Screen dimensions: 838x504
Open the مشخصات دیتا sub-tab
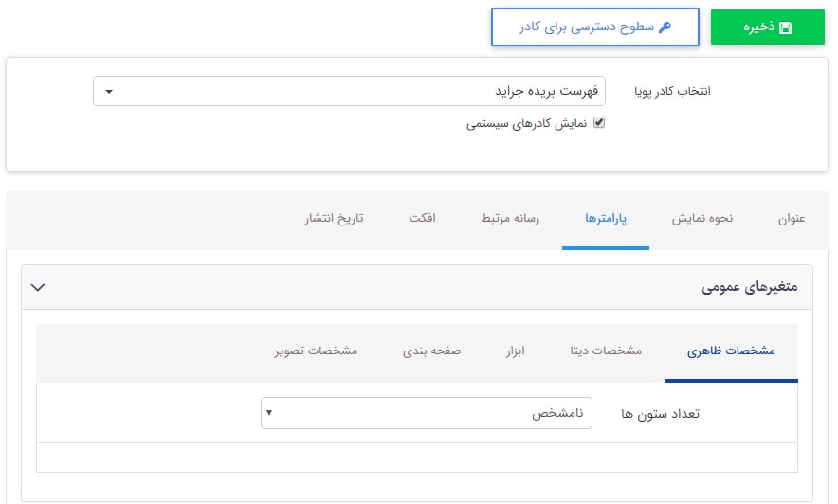[606, 351]
